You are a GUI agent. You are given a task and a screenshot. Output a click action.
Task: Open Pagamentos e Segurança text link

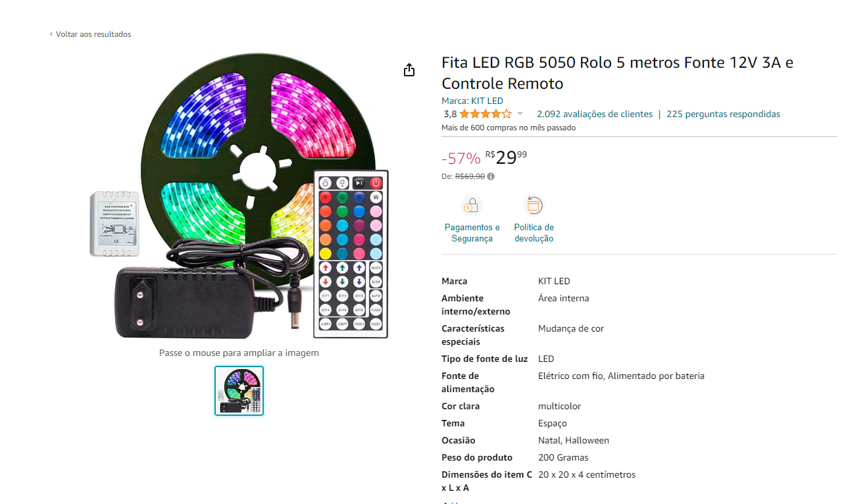point(472,233)
